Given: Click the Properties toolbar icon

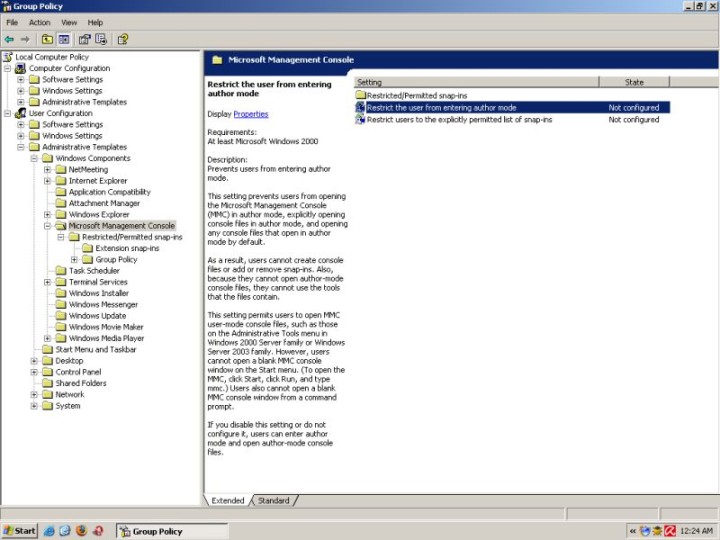Looking at the screenshot, I should click(84, 39).
